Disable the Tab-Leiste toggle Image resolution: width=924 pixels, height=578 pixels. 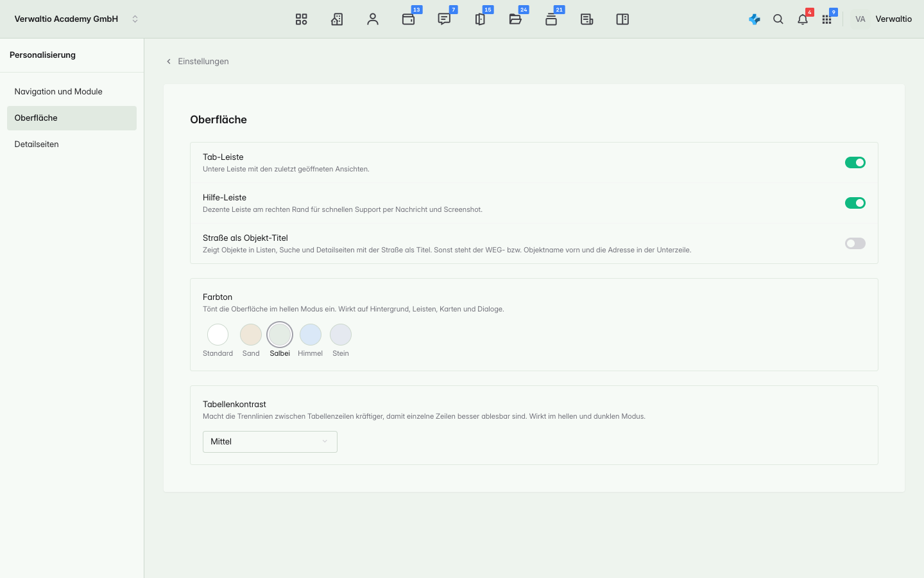click(855, 162)
